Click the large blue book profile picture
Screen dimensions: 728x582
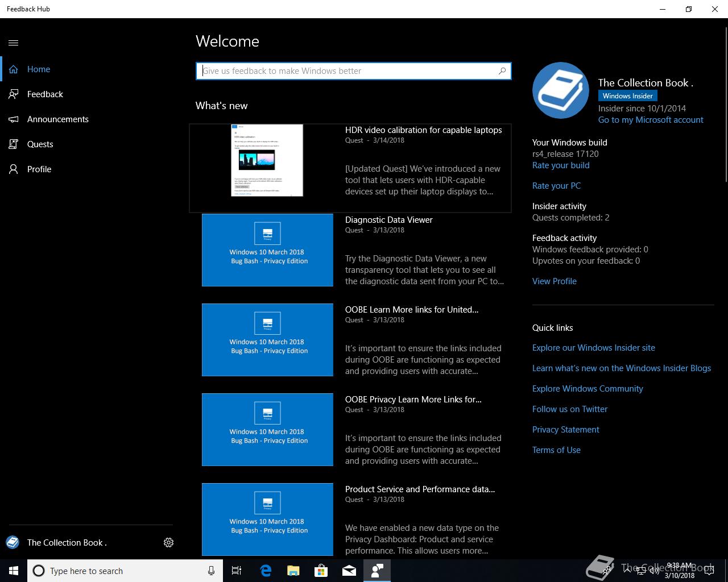tap(561, 90)
